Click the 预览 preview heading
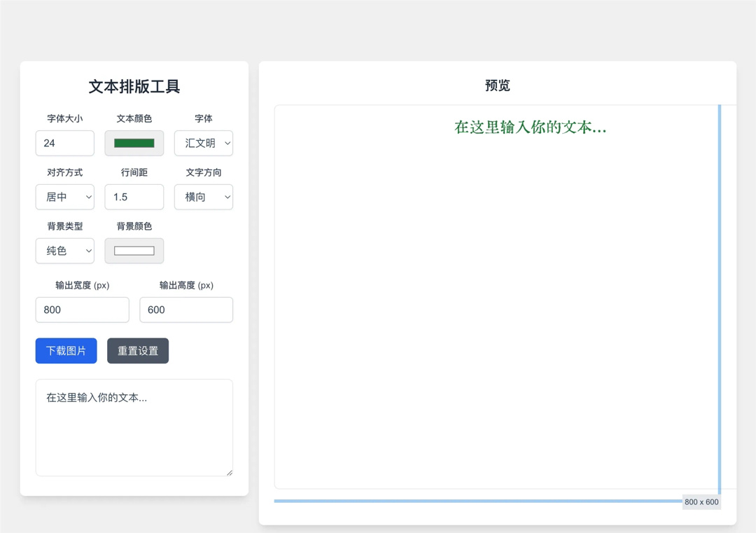 [498, 85]
